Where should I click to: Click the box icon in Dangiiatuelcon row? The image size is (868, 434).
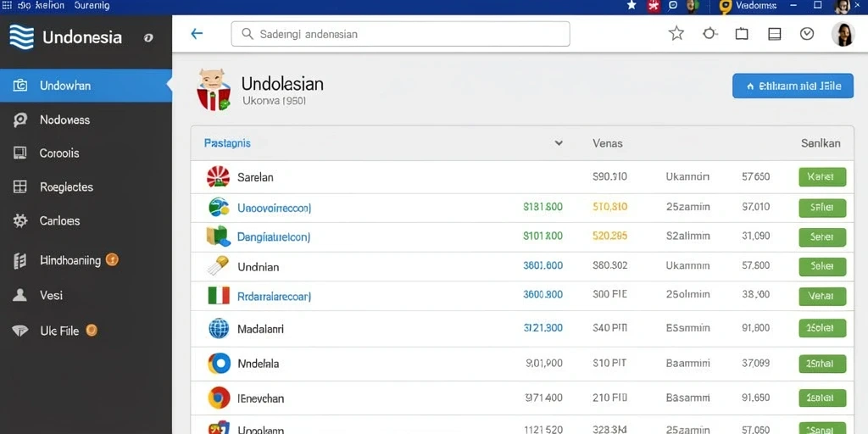point(218,236)
